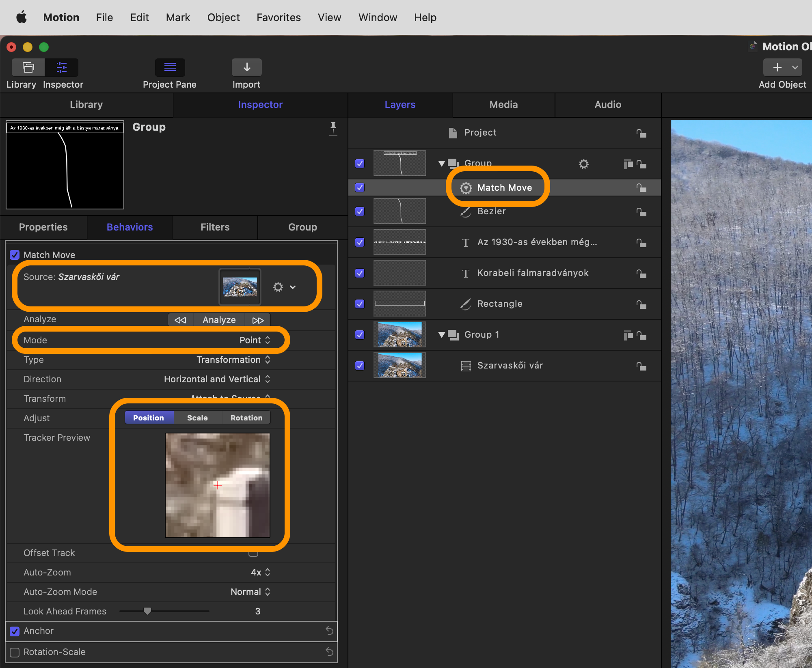
Task: Click the lock icon on the Project row
Action: tap(641, 133)
